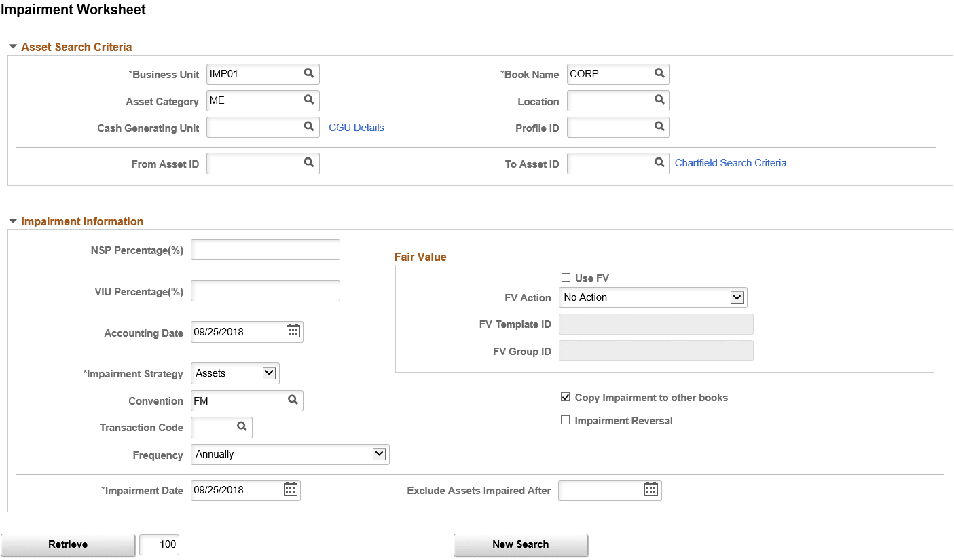954x560 pixels.
Task: Click into the NSP Percentage field
Action: [x=265, y=250]
